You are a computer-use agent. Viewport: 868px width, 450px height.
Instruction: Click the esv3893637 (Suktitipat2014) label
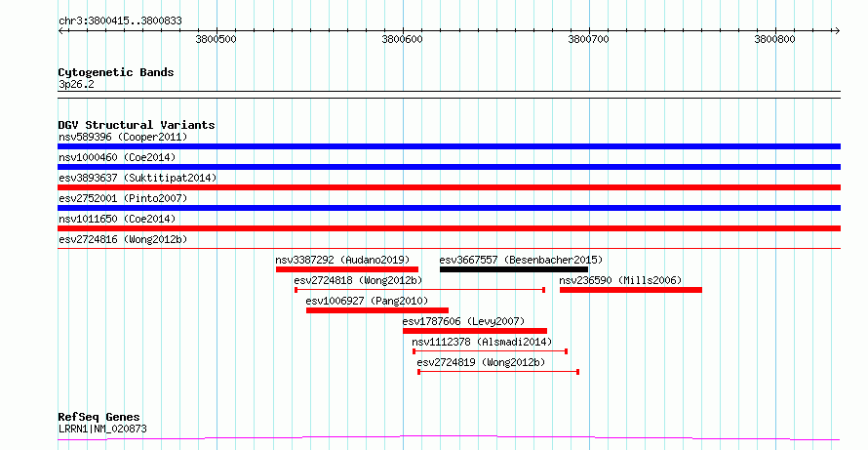pyautogui.click(x=138, y=178)
